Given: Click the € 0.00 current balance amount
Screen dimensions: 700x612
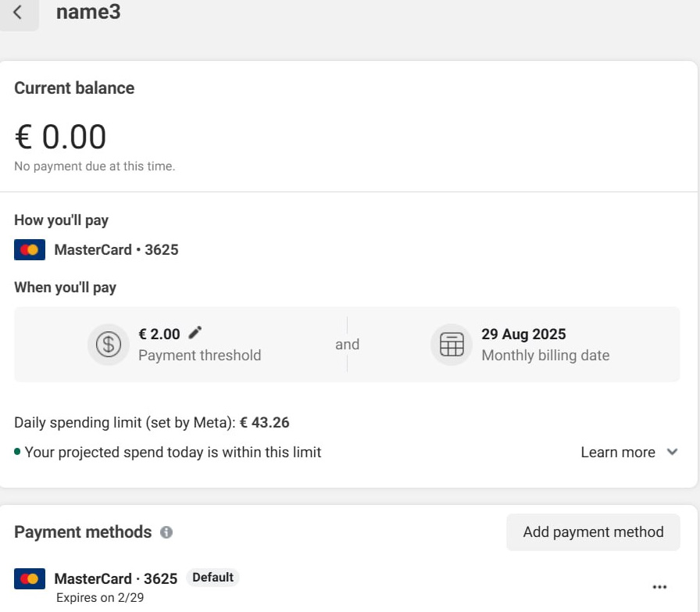Looking at the screenshot, I should [x=61, y=137].
